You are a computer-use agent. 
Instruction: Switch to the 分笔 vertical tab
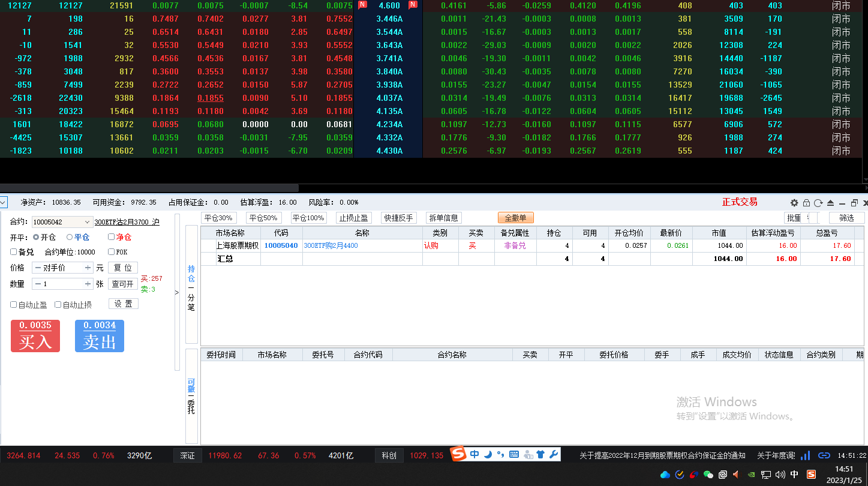(x=191, y=302)
